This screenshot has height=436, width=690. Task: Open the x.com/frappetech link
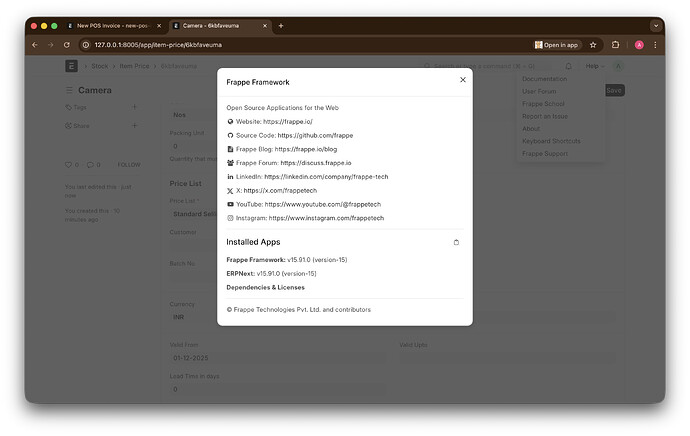(x=280, y=191)
